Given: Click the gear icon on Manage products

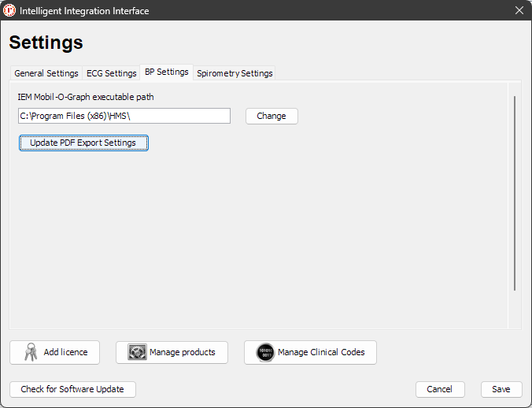Looking at the screenshot, I should (138, 352).
